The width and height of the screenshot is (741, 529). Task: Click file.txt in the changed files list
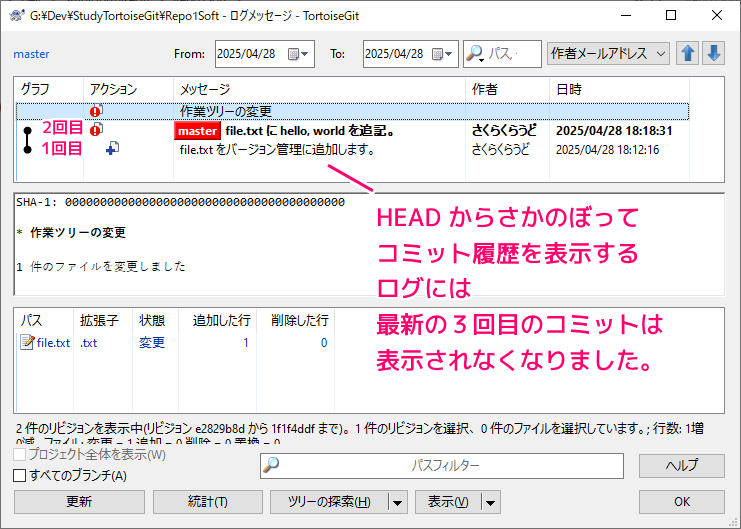coord(53,343)
